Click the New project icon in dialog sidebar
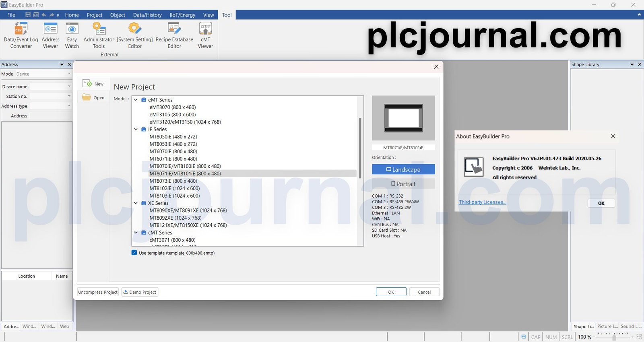 tap(87, 84)
